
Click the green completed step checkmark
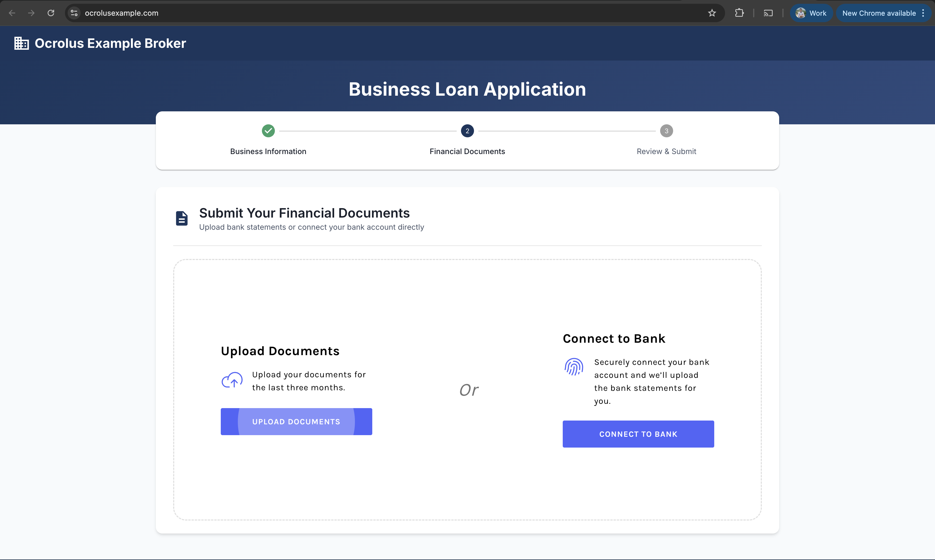pyautogui.click(x=268, y=131)
